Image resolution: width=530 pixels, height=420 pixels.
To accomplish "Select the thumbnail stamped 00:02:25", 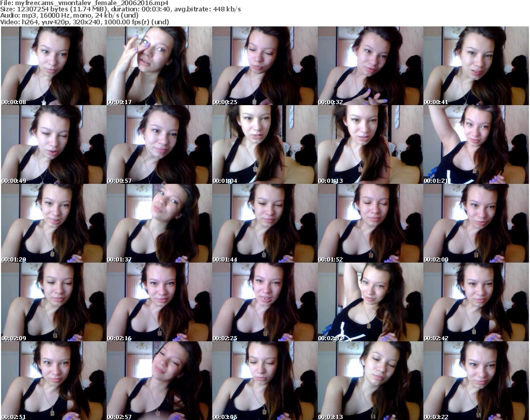I will [x=264, y=302].
